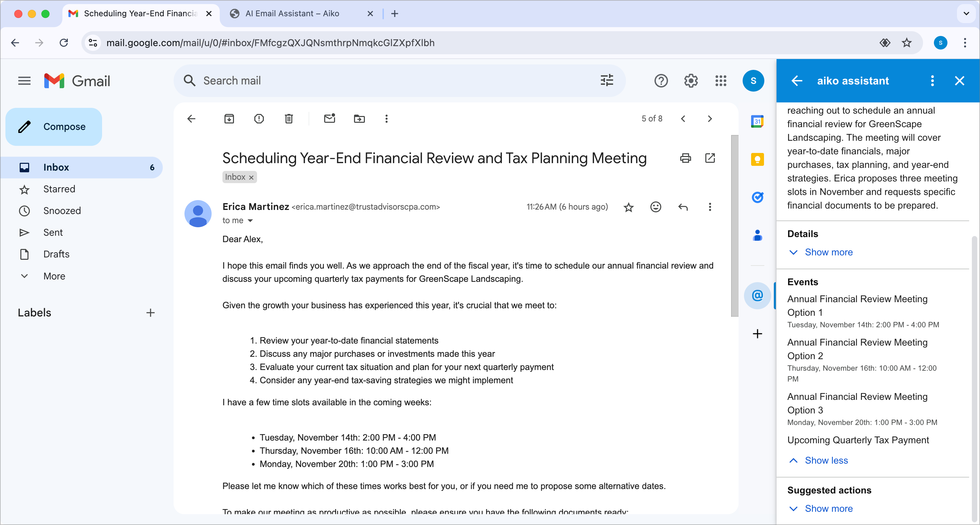Image resolution: width=980 pixels, height=525 pixels.
Task: Open Google Tasks from the side panel
Action: point(757,197)
